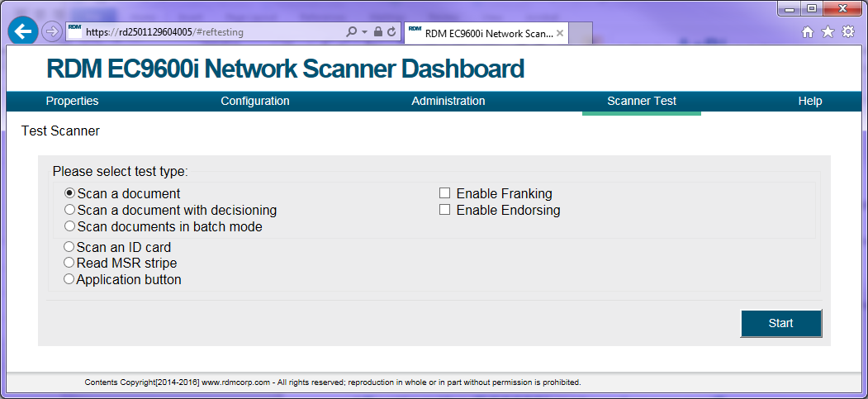This screenshot has height=399, width=868.
Task: Select Read MSR stripe option
Action: [x=69, y=263]
